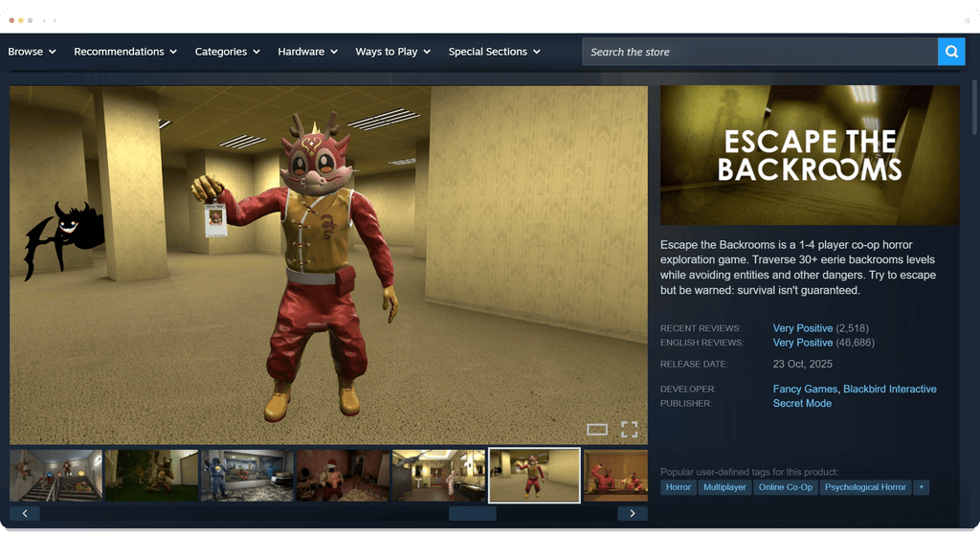The height and width of the screenshot is (536, 980).
Task: Select the dark green forest screenshot thumbnail
Action: tap(151, 476)
